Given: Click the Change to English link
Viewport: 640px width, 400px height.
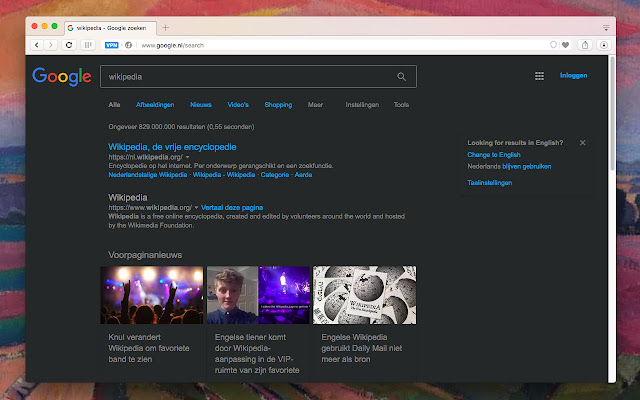Looking at the screenshot, I should coord(494,155).
